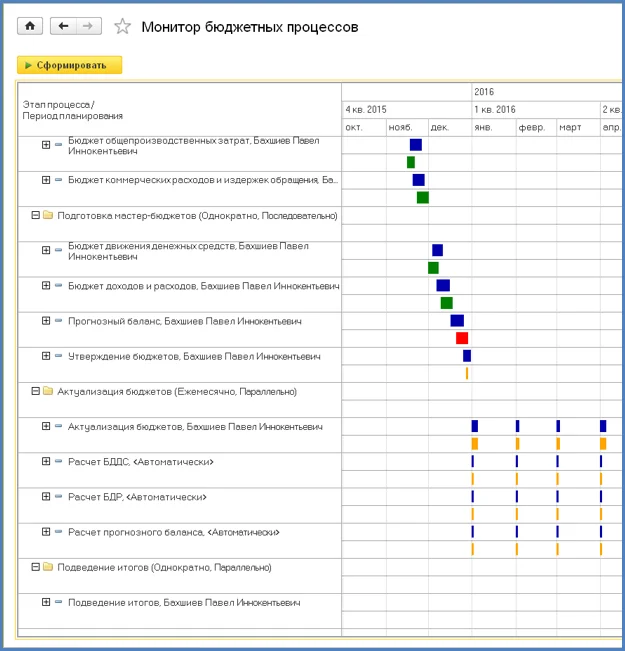Image resolution: width=625 pixels, height=651 pixels.
Task: Collapse the Актуализация бюджетов (Ежемесячно) group
Action: pos(36,391)
